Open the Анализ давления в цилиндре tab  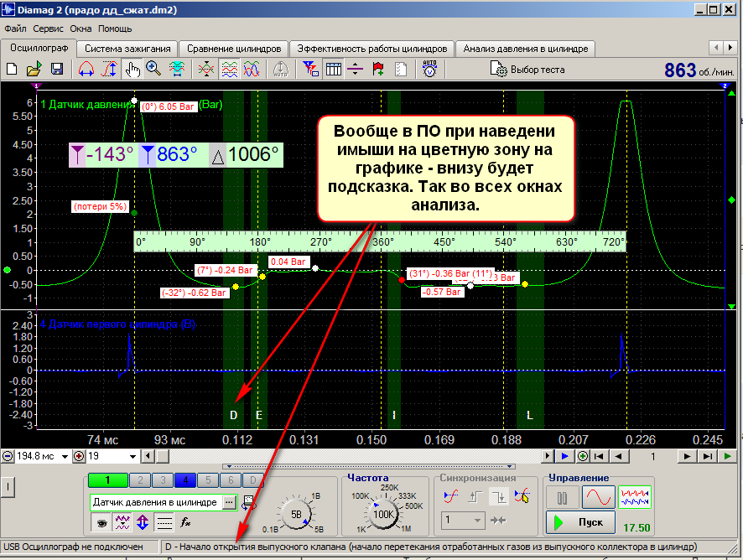click(526, 49)
